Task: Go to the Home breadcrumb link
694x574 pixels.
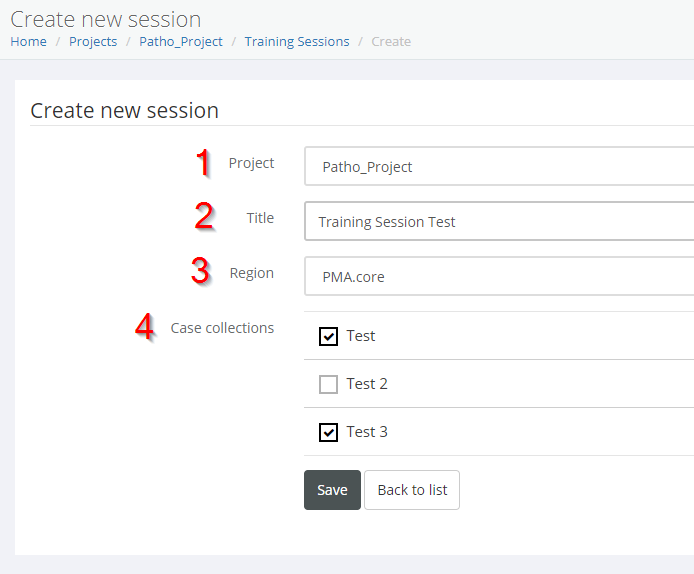Action: pyautogui.click(x=28, y=41)
